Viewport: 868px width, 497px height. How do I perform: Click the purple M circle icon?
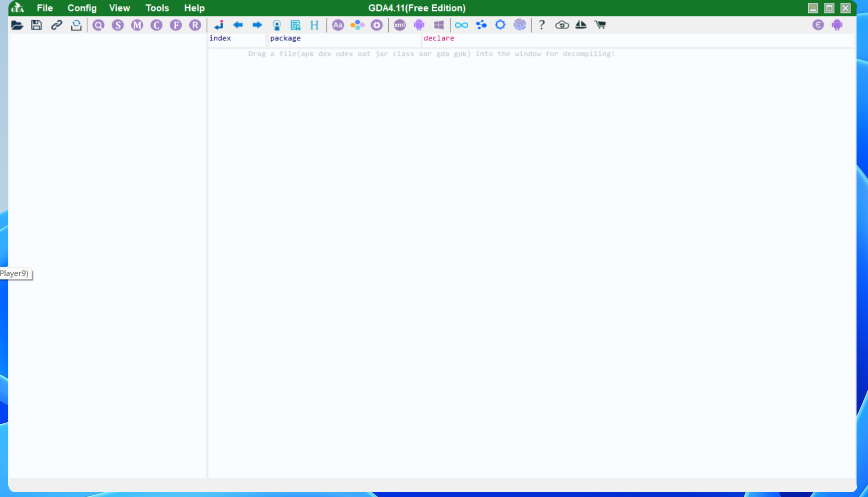point(137,25)
